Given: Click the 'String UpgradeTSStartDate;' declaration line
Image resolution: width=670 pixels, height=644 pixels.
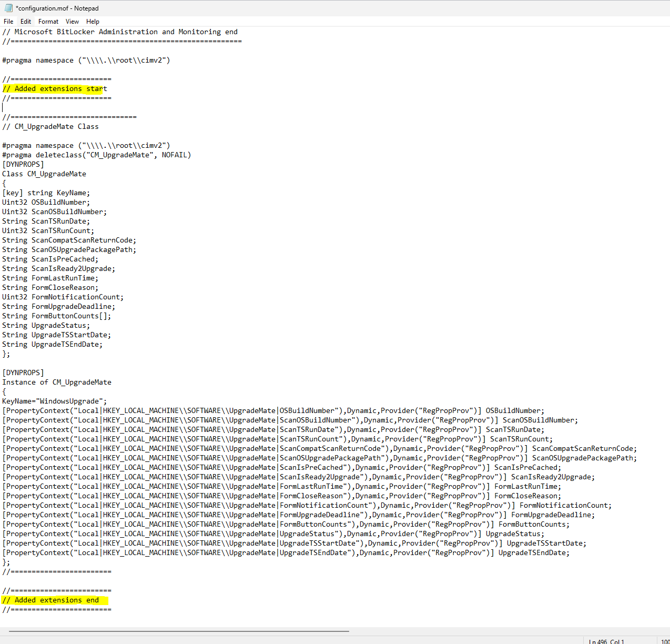Looking at the screenshot, I should pyautogui.click(x=57, y=335).
